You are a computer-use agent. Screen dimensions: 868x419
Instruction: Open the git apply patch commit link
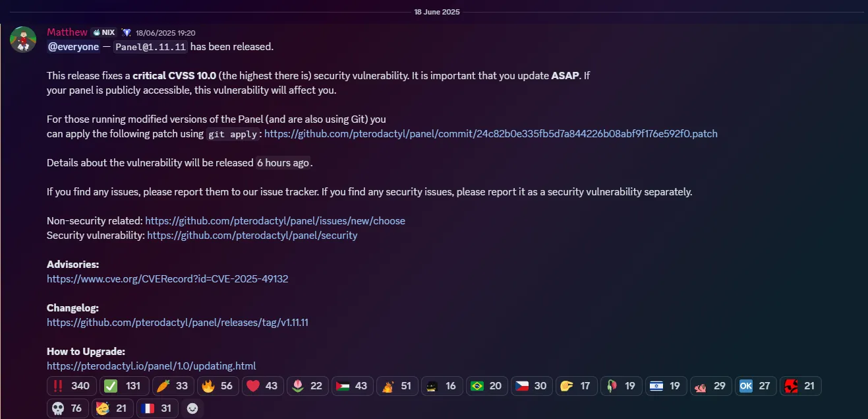(491, 134)
